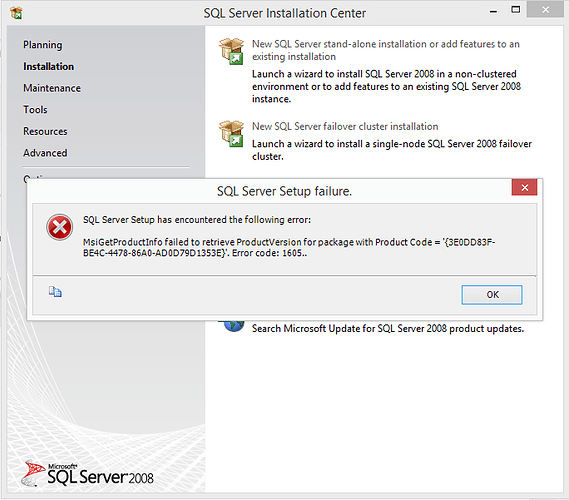Screen dimensions: 569x500
Task: Minimize the Installation Center window
Action: point(493,11)
